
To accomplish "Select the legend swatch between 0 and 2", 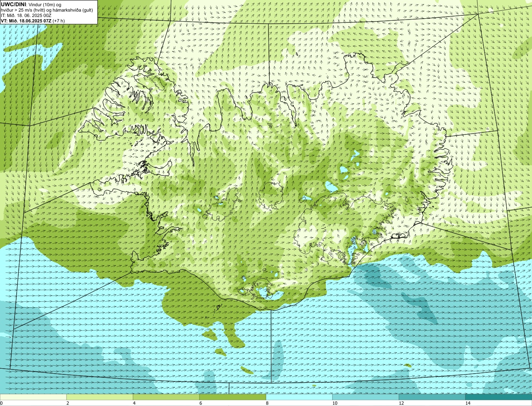I will [33, 397].
